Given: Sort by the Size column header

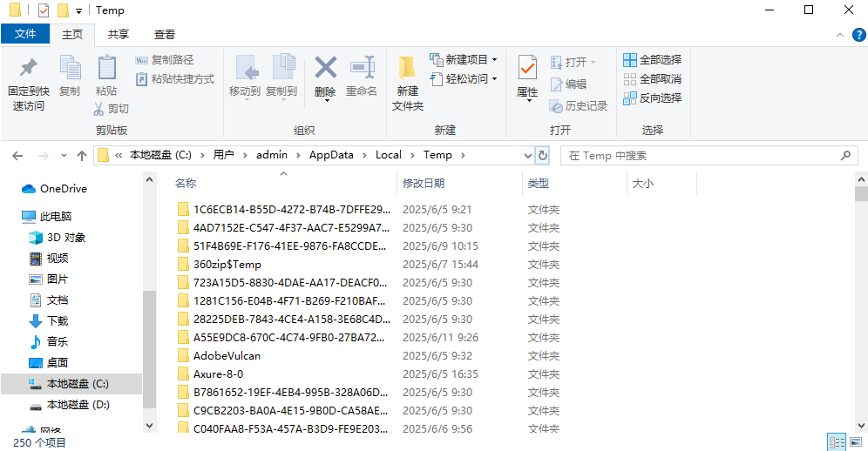Looking at the screenshot, I should point(642,183).
